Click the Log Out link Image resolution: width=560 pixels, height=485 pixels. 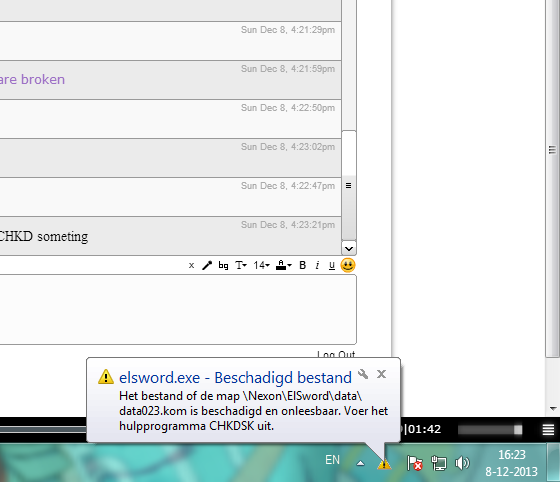point(336,354)
